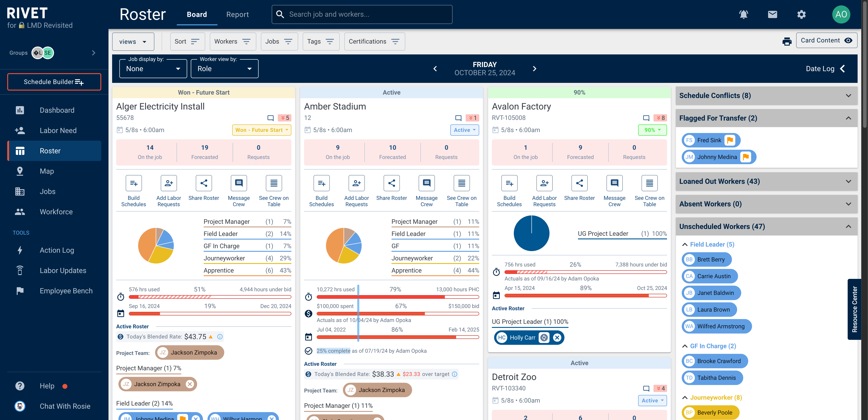Image resolution: width=868 pixels, height=420 pixels.
Task: Select Roster in sidebar menu
Action: (54, 151)
